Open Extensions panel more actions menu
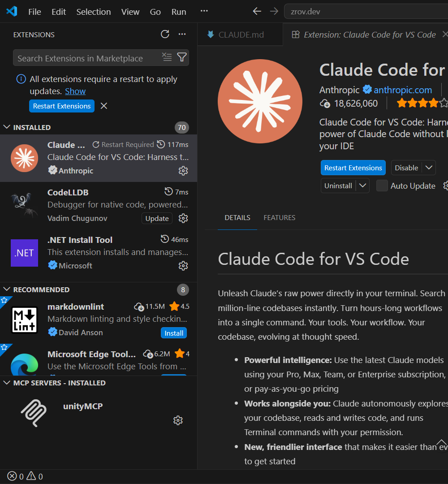 pyautogui.click(x=182, y=34)
